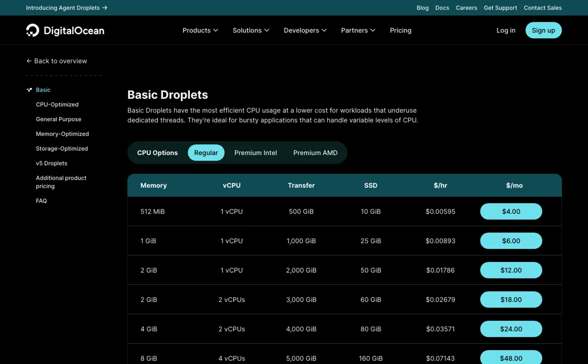Screen dimensions: 588x364
Task: Open the Introducing Agent Droplets announcement link
Action: pyautogui.click(x=67, y=7)
